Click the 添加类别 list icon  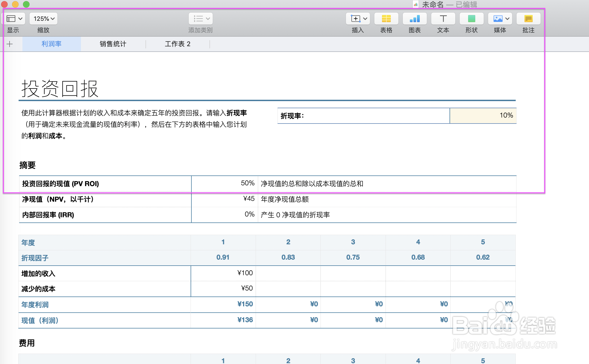click(x=200, y=19)
